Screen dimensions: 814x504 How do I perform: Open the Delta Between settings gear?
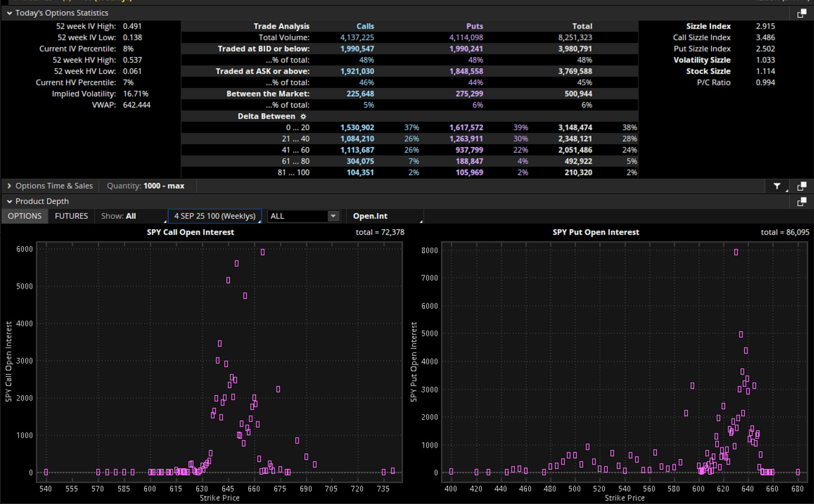pyautogui.click(x=304, y=116)
